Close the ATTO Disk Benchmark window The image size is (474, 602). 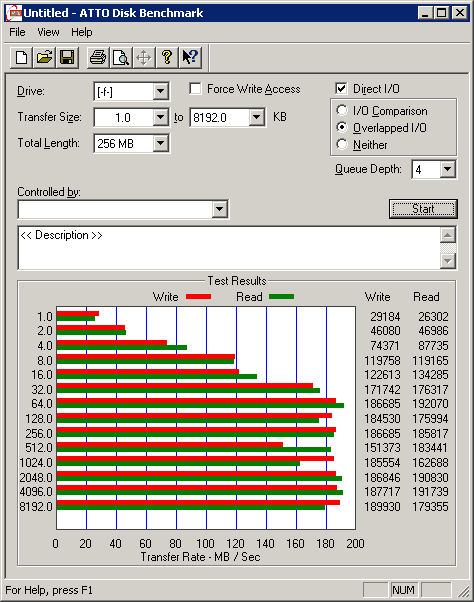459,13
